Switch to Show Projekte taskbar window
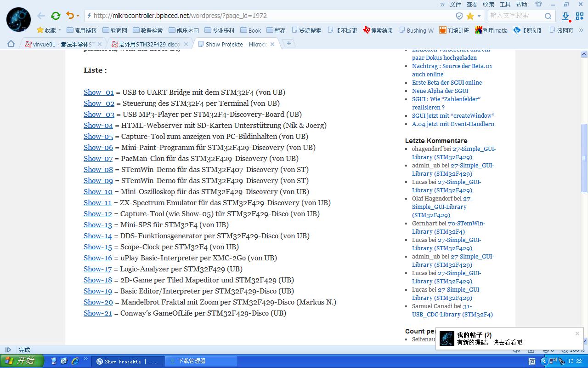Viewport: 588px width, 368px height. 128,361
